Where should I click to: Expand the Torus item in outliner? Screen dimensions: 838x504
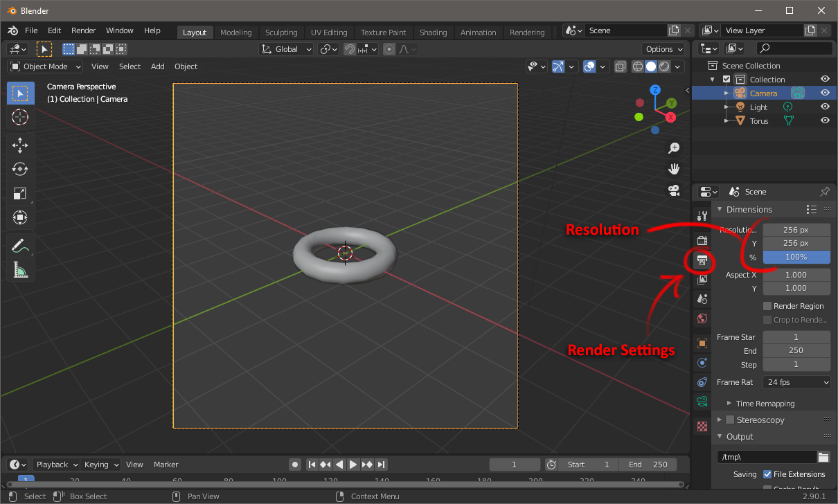(x=726, y=120)
